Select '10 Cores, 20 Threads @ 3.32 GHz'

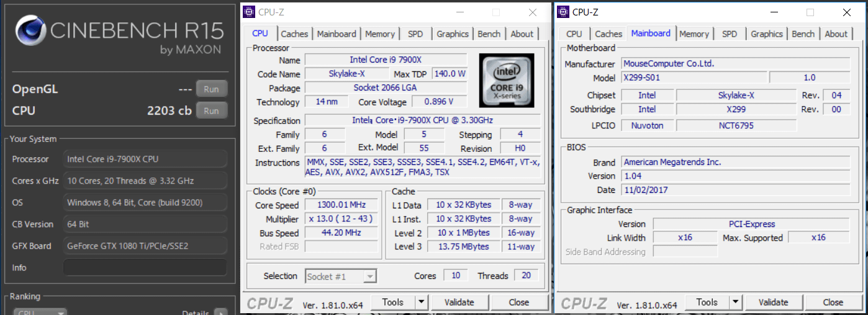pos(145,181)
